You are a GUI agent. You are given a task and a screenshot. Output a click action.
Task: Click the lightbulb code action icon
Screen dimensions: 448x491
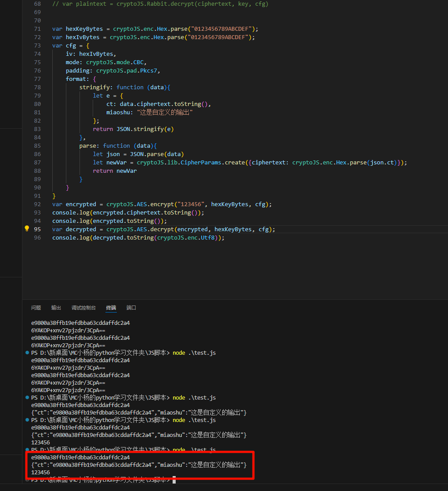(27, 229)
